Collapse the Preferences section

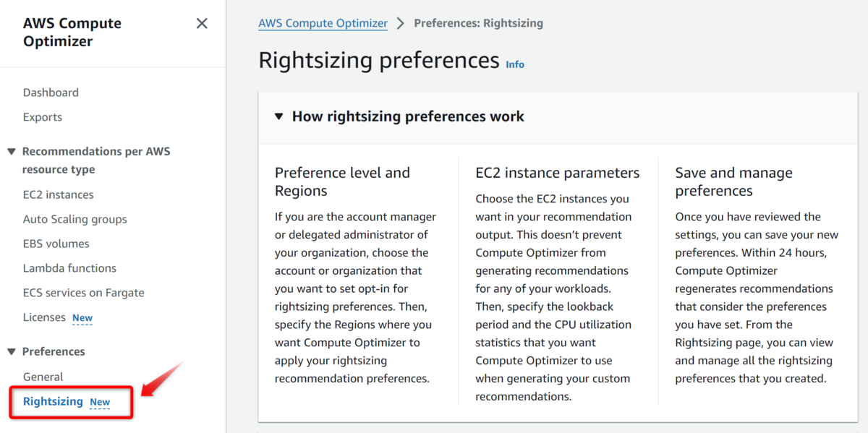[12, 351]
